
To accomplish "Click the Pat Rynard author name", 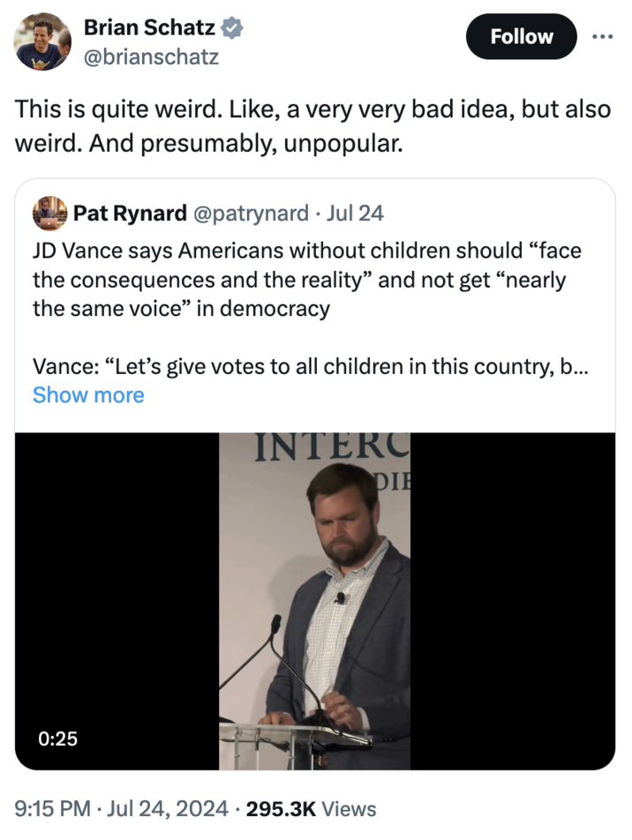I will 130,213.
